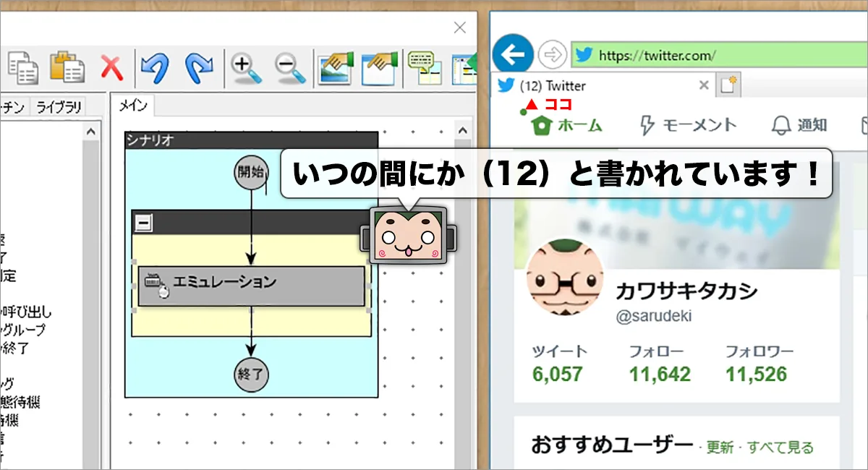The width and height of the screenshot is (868, 470).
Task: Click the グループ item in left list
Action: (x=23, y=330)
